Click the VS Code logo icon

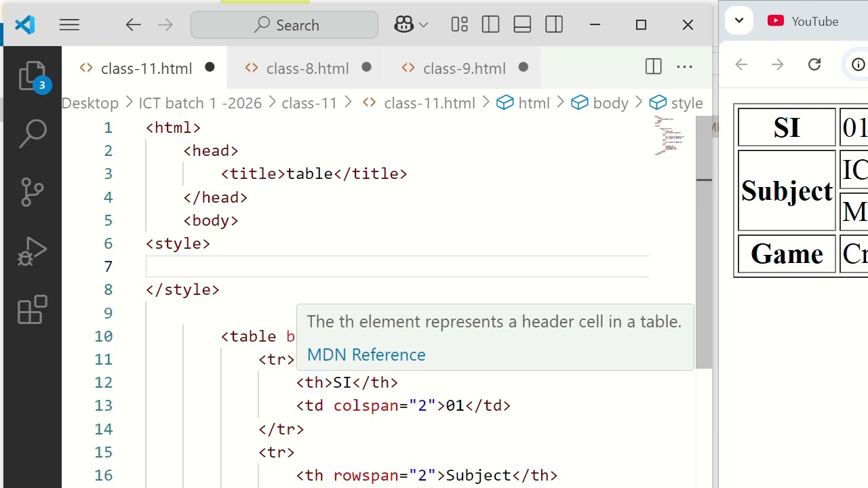point(24,25)
